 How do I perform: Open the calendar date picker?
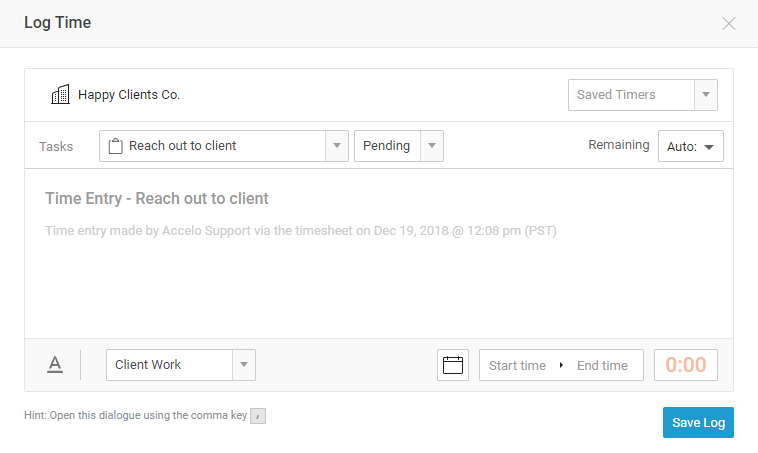pos(453,365)
